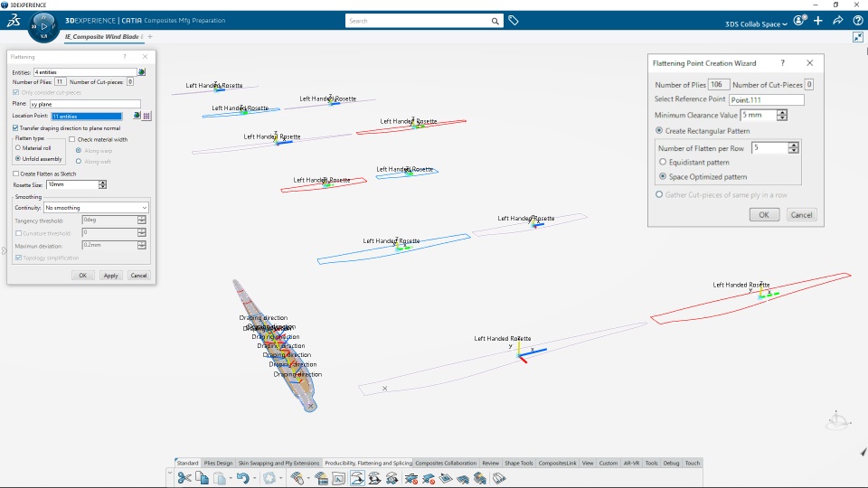
Task: Open dropdown arrow next to Paste
Action: coord(231,479)
